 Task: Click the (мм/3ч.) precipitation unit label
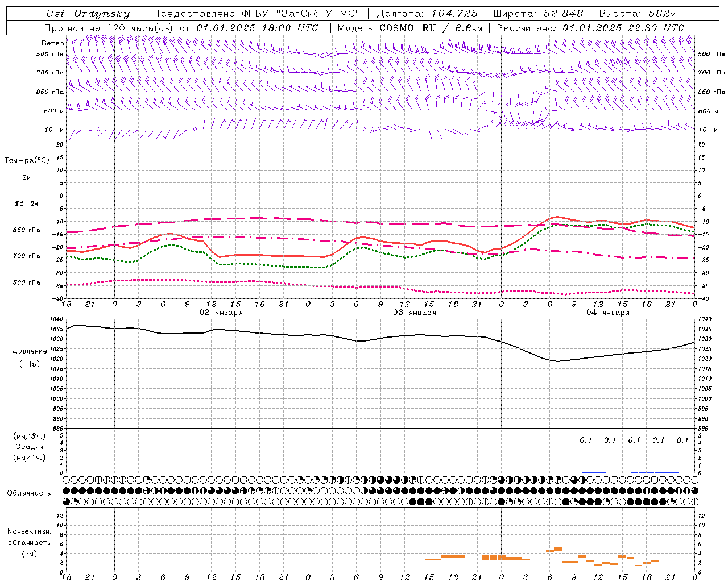coord(29,436)
